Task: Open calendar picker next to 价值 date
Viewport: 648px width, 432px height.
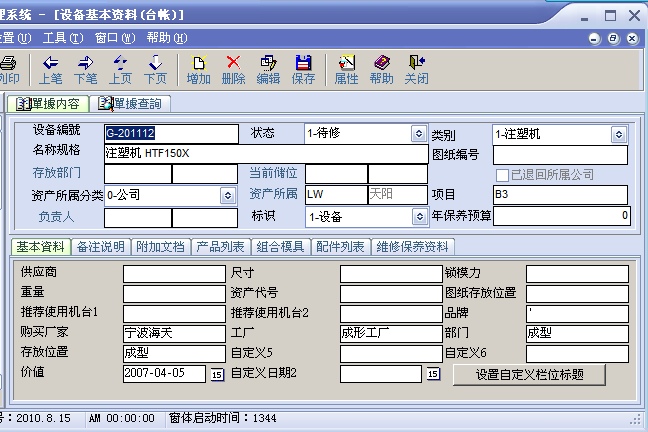Action: tap(217, 374)
